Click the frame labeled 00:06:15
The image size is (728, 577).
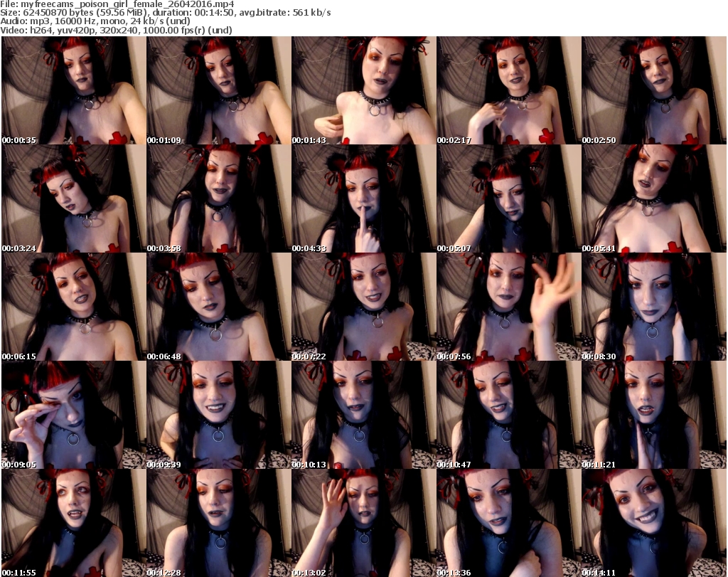coord(74,307)
